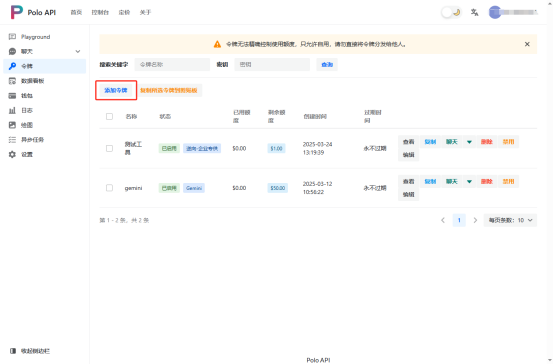
Task: Toggle dark mode switch
Action: (451, 12)
